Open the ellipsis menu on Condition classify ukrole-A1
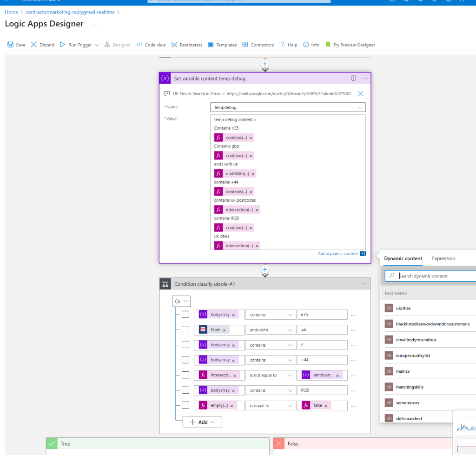Screen dimensions: 476x455 [x=364, y=284]
